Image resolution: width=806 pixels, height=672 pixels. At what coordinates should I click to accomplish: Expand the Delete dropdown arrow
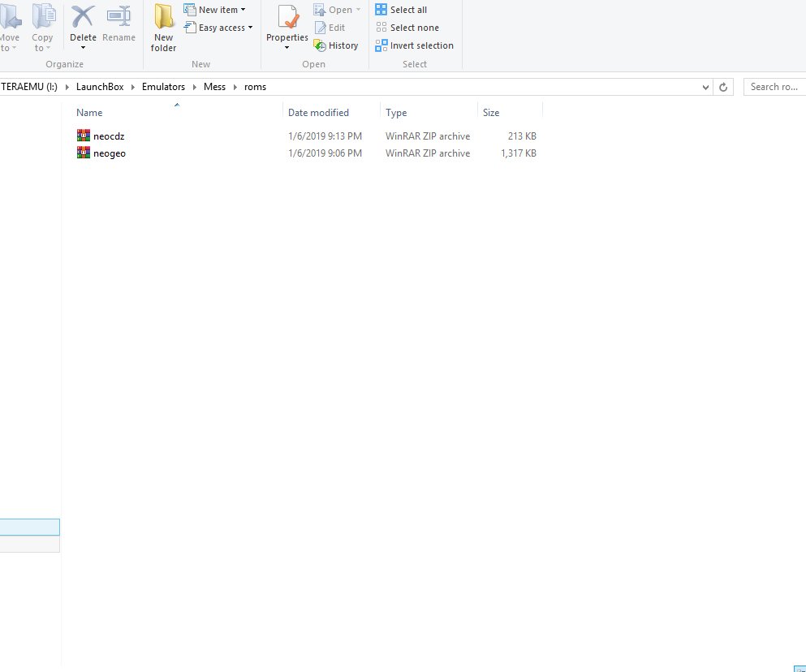[83, 48]
